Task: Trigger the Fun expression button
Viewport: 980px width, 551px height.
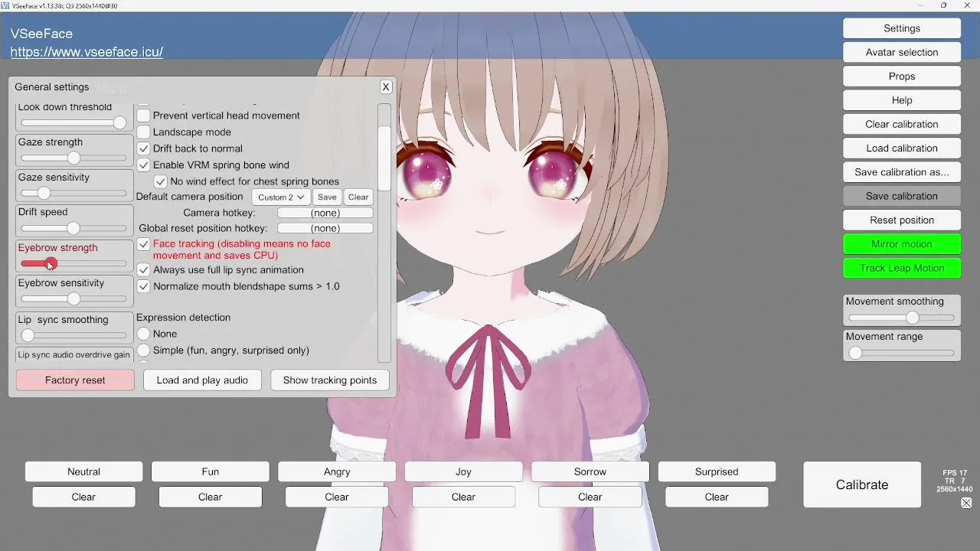Action: (211, 472)
